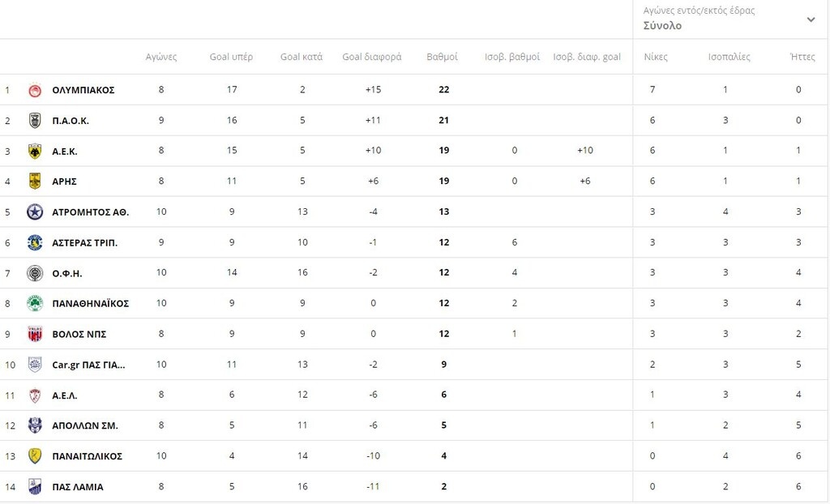Click the A.E.K. yellow crest icon
Viewport: 830px width, 504px height.
(35, 151)
